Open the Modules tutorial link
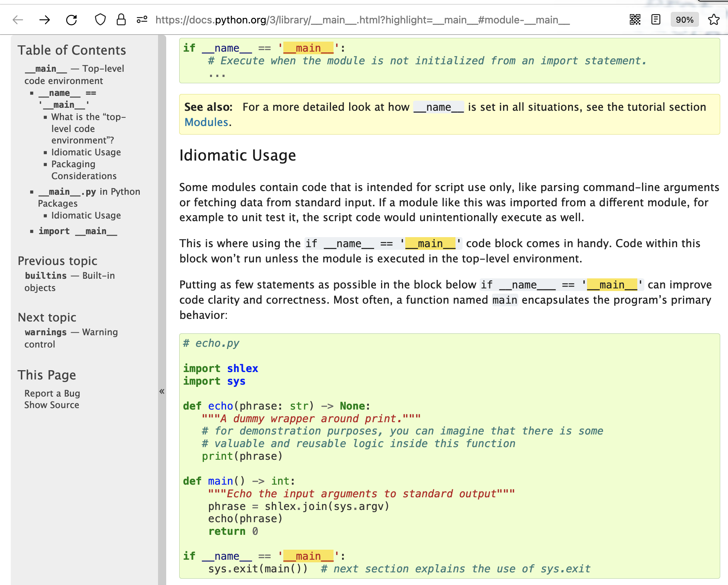 coord(206,122)
